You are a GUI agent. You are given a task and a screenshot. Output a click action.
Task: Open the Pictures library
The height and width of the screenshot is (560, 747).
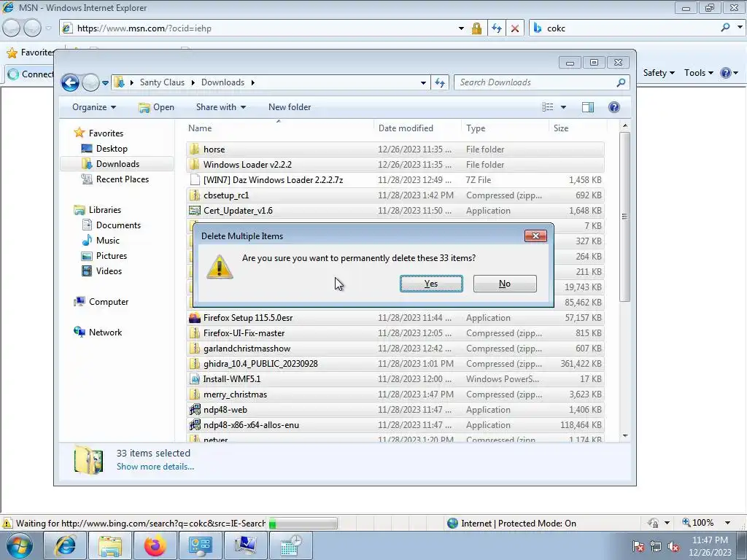tap(112, 256)
